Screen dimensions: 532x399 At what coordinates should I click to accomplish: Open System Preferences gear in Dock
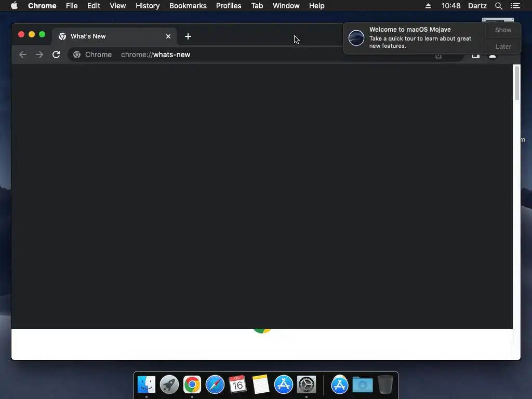pos(307,384)
